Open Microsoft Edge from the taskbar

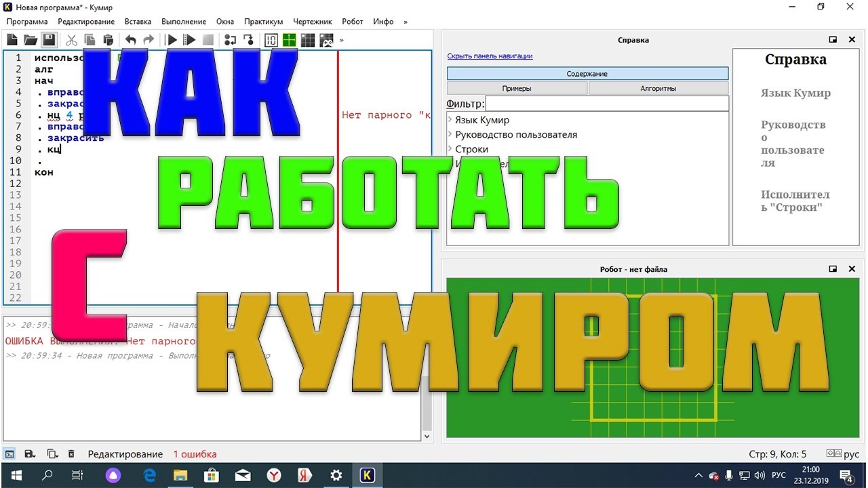(x=149, y=475)
